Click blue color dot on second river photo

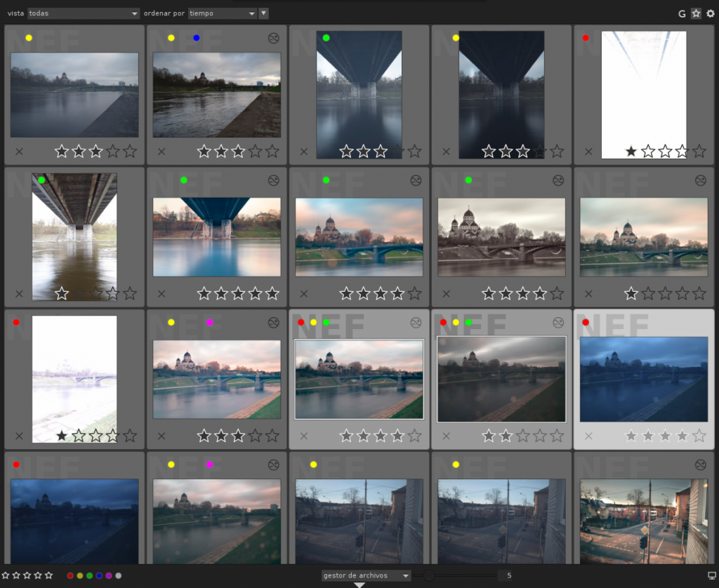[x=197, y=38]
